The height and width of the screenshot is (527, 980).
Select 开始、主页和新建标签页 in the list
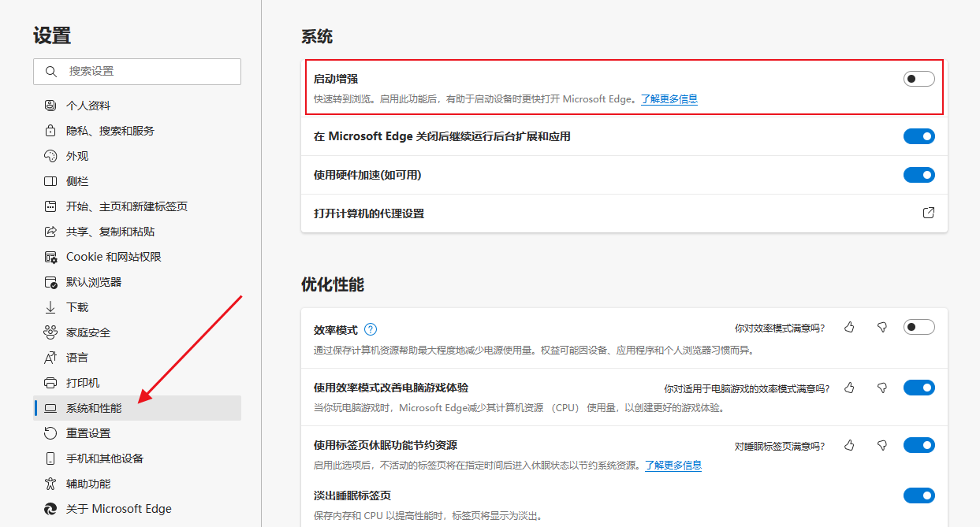137,206
